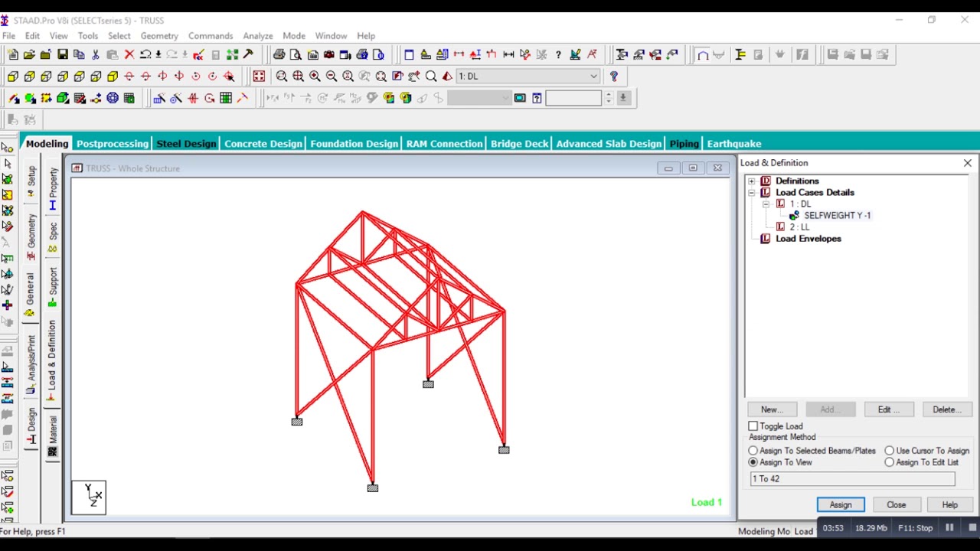Select Assign To View radio button
This screenshot has height=551, width=980.
753,462
